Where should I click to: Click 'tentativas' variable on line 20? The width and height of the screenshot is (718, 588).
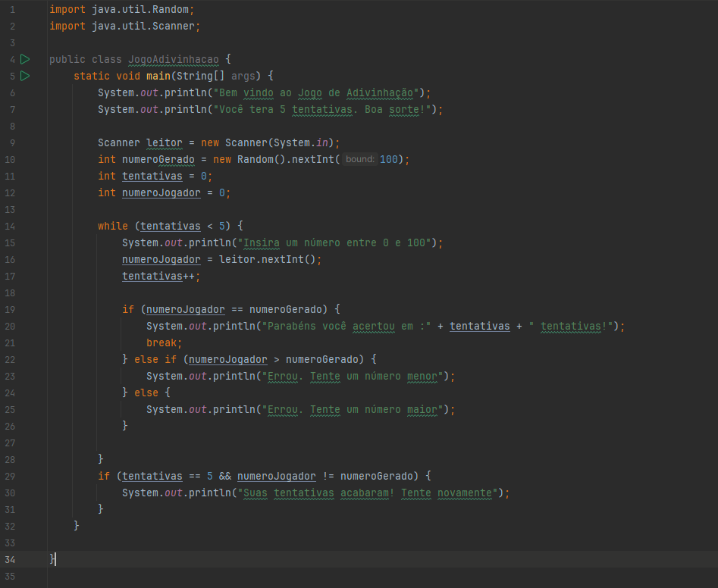pos(479,327)
